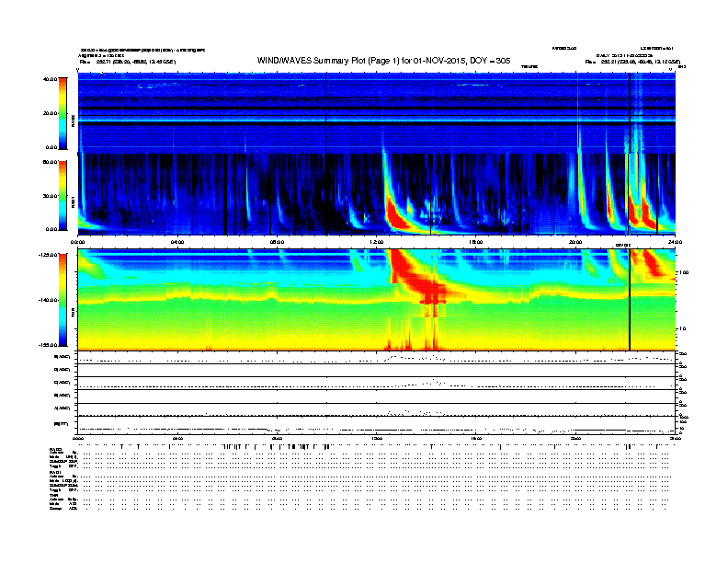Click 16:00 label under RAD1 spectrogram
728x563 pixels.
(x=476, y=242)
